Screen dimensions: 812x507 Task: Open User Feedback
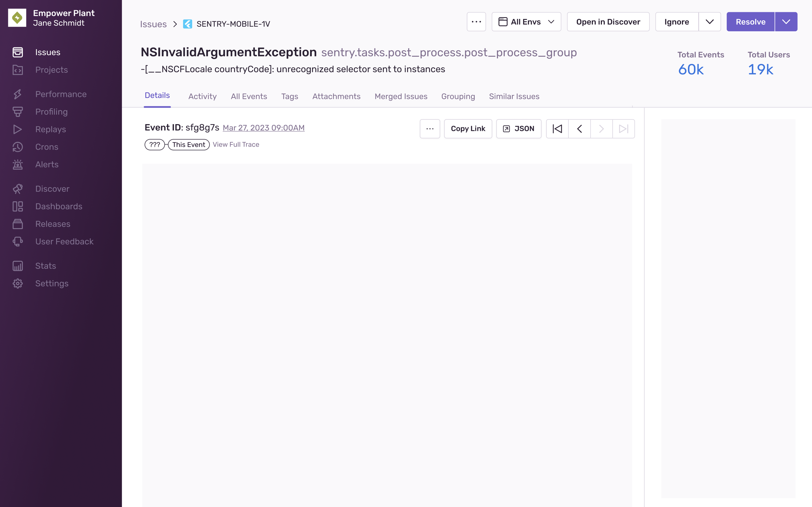tap(64, 241)
